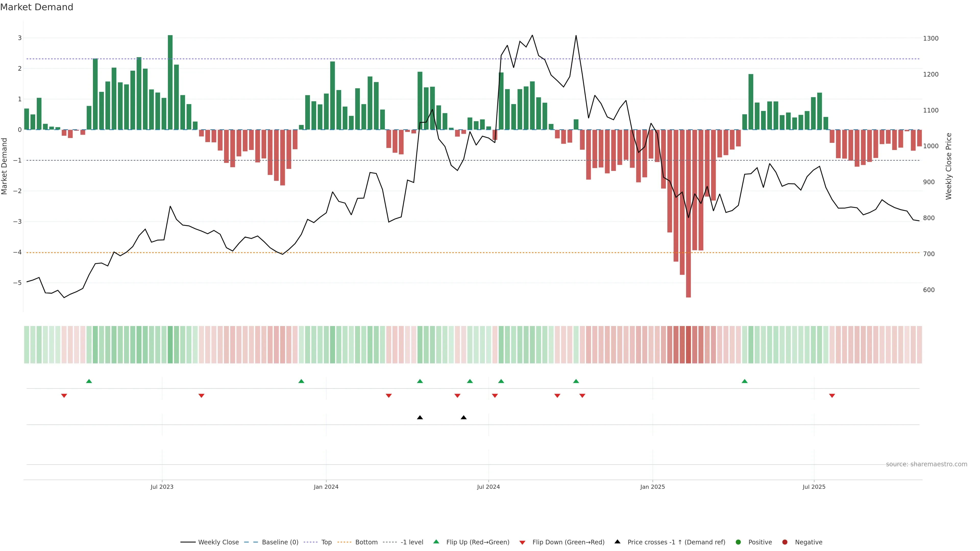Click the first green flip-up marker before Jul 2023
This screenshot has width=980, height=551.
point(89,381)
